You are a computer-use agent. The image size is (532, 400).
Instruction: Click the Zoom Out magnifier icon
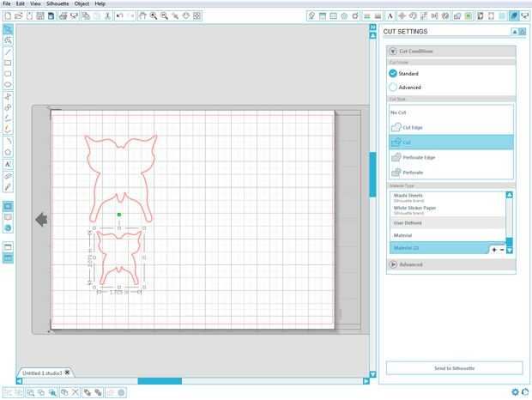pyautogui.click(x=165, y=16)
